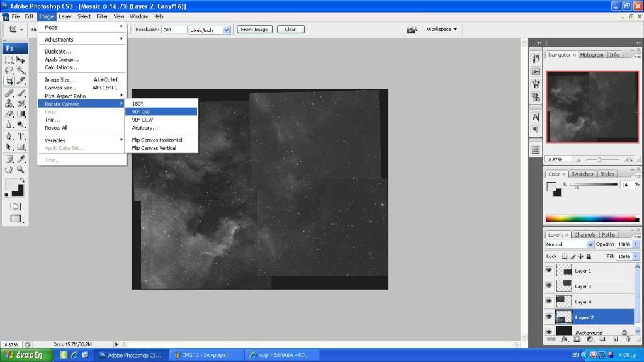Screen dimensions: 644x362
Task: Select the Hand tool
Action: tap(9, 169)
